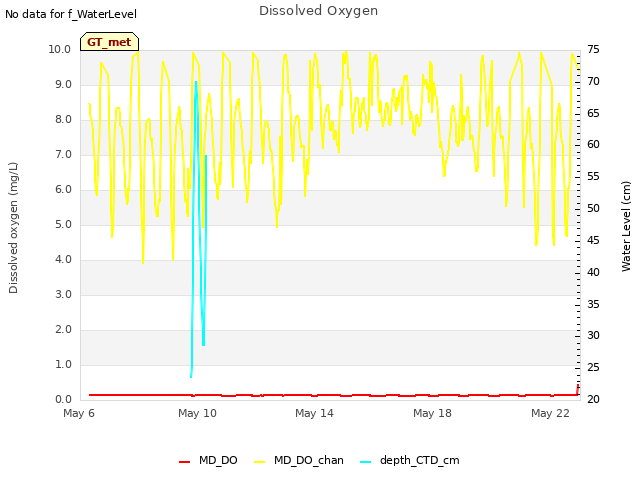The height and width of the screenshot is (480, 640).
Task: Click the Dissolved oxygen (mg/L) axis title
Action: pos(13,228)
